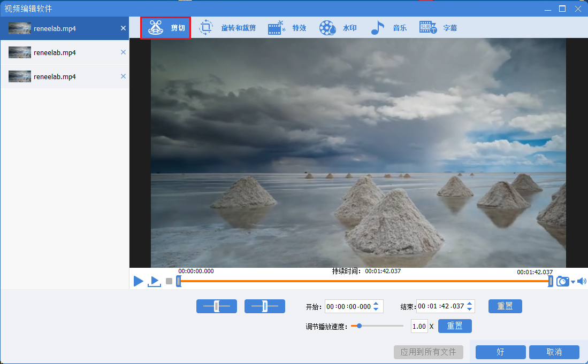Click the 取消 cancel button
588x364 pixels.
coord(554,352)
